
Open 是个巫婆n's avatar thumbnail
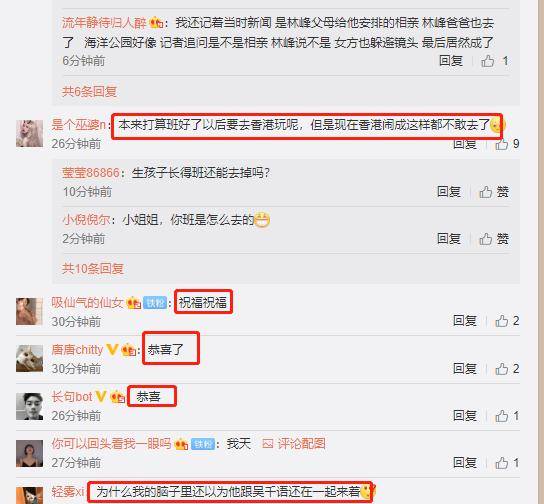(29, 134)
